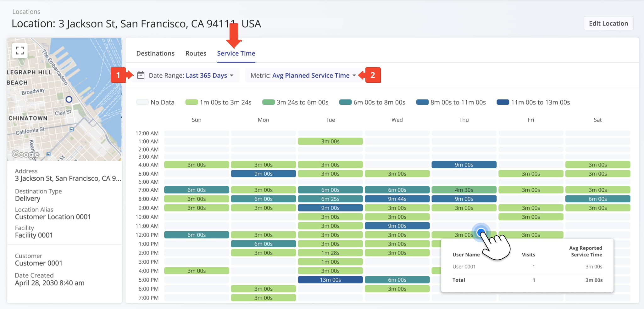Click the calendar icon beside Date Range
This screenshot has height=309, width=644.
[x=141, y=75]
